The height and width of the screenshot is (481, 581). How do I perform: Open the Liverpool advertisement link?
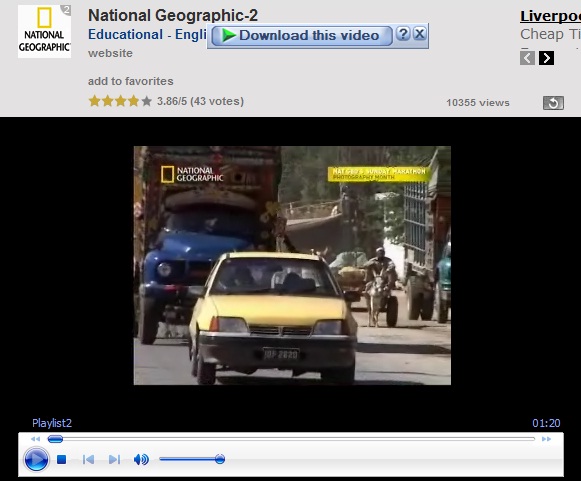tap(550, 16)
